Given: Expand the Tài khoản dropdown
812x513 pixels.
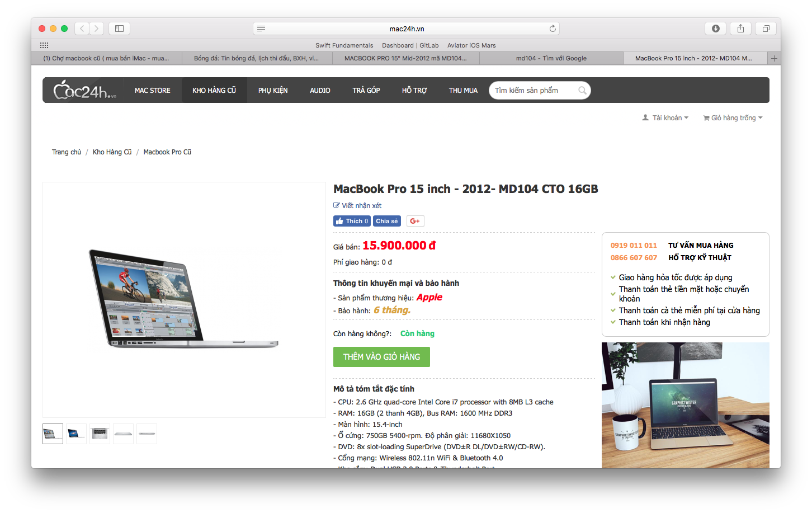Looking at the screenshot, I should click(x=665, y=117).
